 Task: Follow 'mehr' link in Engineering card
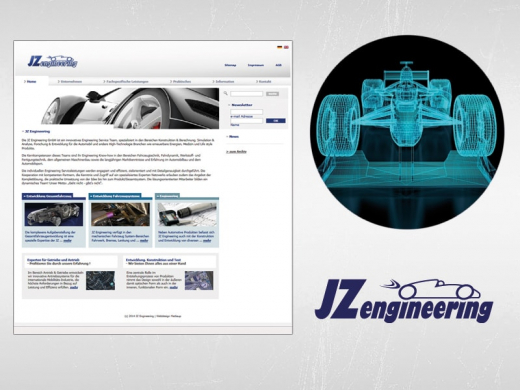click(207, 240)
